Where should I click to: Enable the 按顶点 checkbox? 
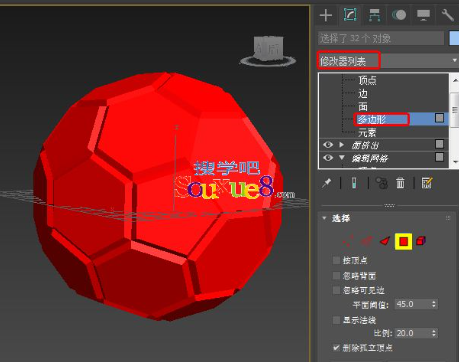(336, 260)
